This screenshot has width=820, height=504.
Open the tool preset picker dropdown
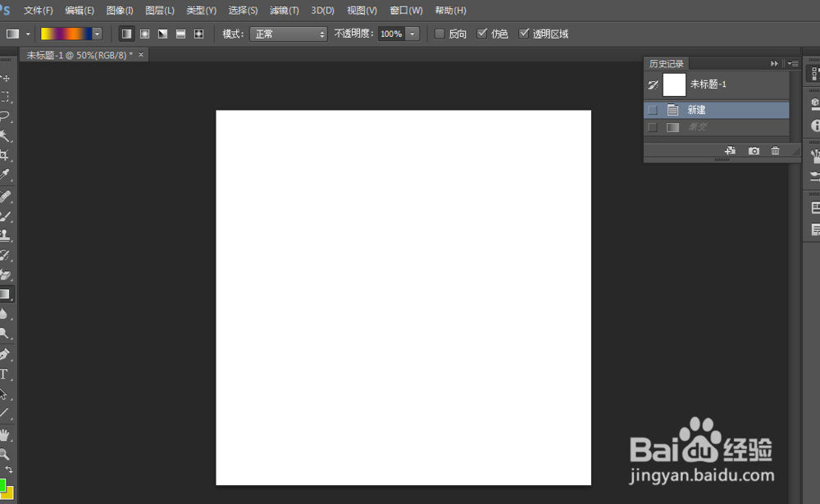coord(28,34)
